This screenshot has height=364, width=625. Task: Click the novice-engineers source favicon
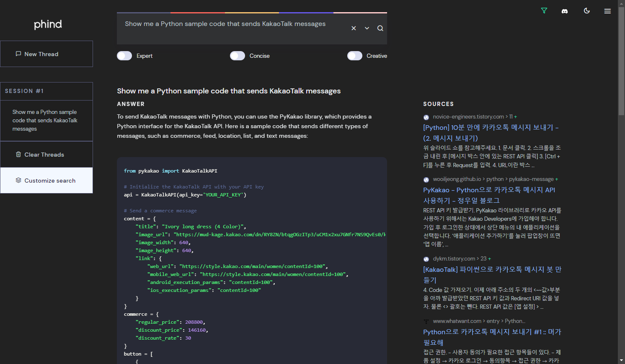coord(426,117)
